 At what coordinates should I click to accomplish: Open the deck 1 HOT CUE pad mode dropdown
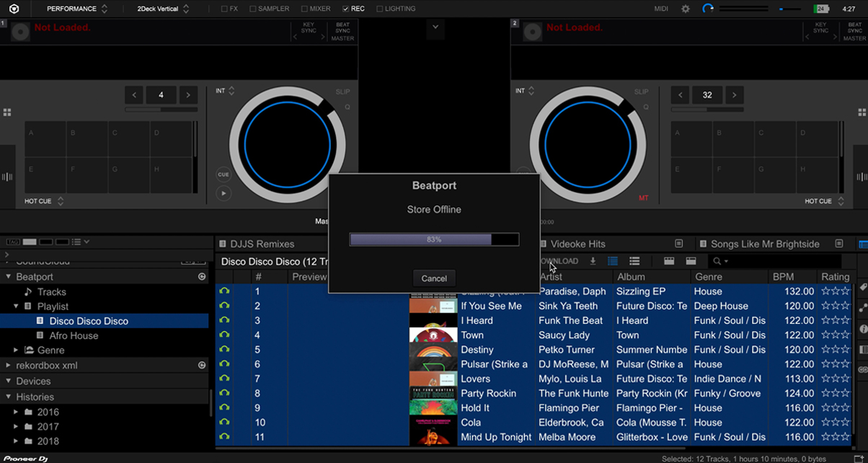[x=44, y=201]
